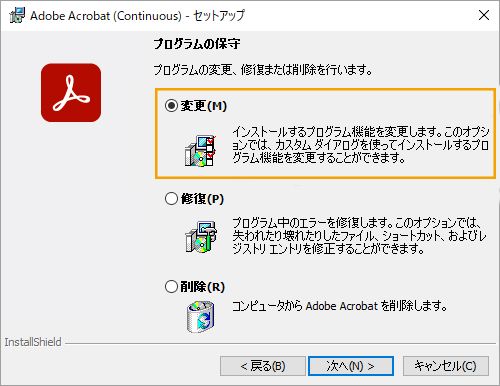
Task: Click the installer icon in title bar
Action: (x=17, y=15)
